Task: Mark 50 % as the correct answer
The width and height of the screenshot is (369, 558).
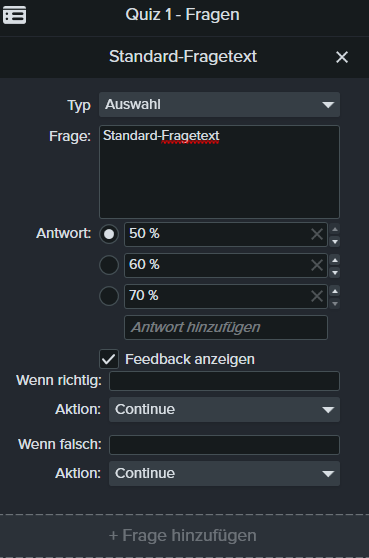Action: [x=109, y=234]
